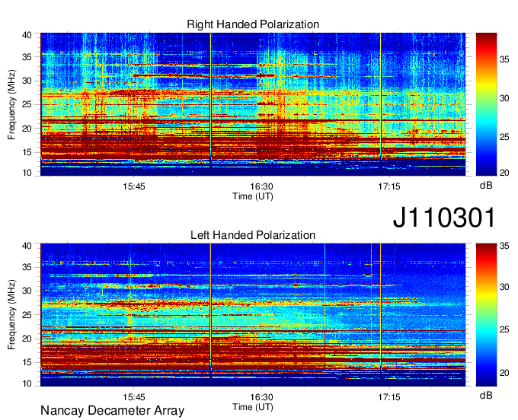This screenshot has height=420, width=518.
Task: Click the lower plot's dB color bar
Action: [x=486, y=315]
